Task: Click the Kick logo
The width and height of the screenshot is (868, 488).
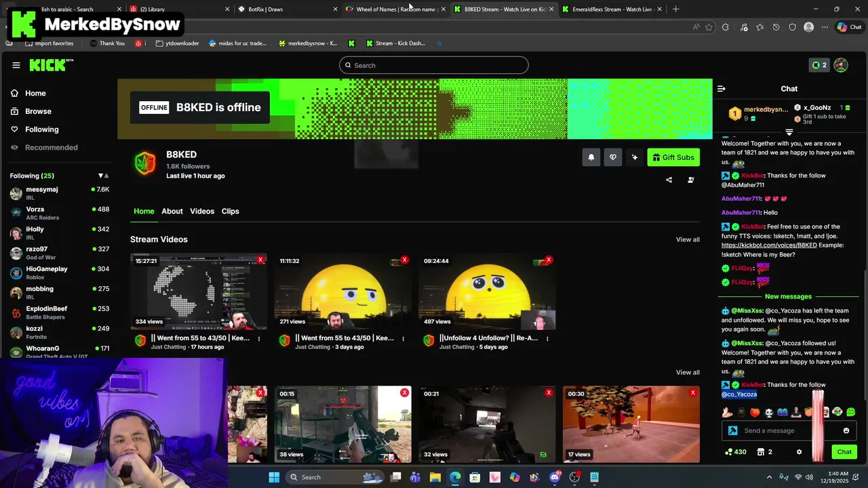Action: tap(51, 65)
